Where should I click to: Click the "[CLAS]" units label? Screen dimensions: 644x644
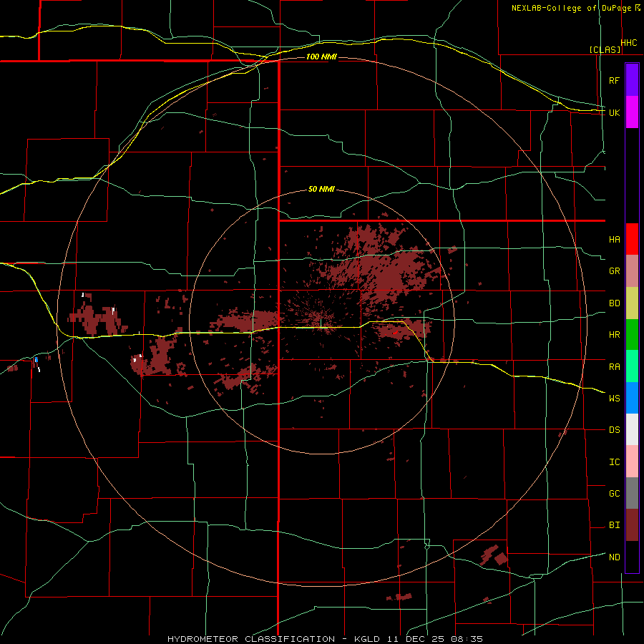(605, 49)
